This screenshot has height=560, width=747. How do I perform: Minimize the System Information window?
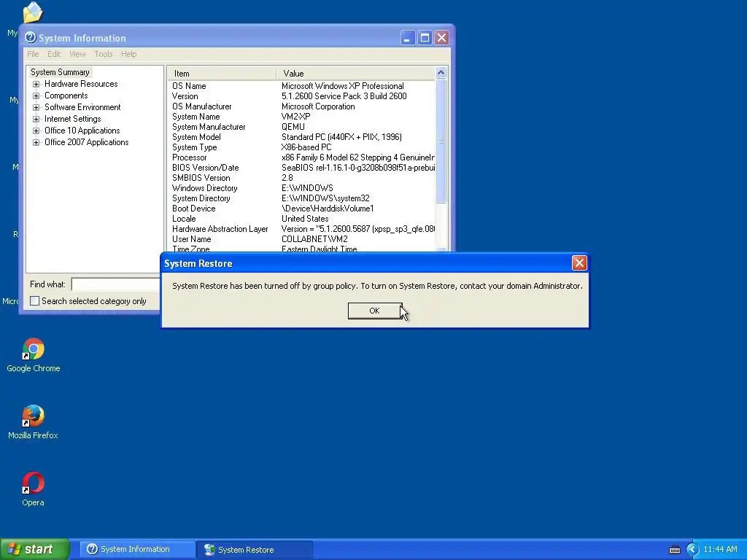(x=408, y=38)
